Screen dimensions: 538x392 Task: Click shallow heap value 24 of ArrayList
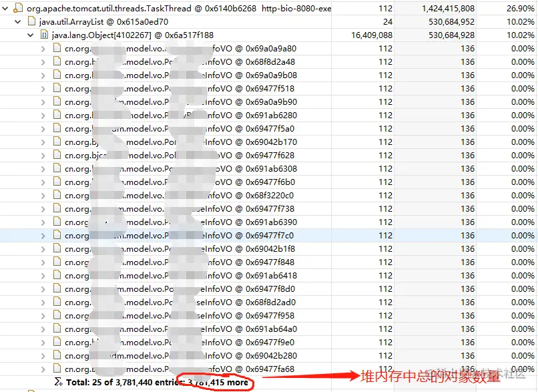[x=388, y=21]
